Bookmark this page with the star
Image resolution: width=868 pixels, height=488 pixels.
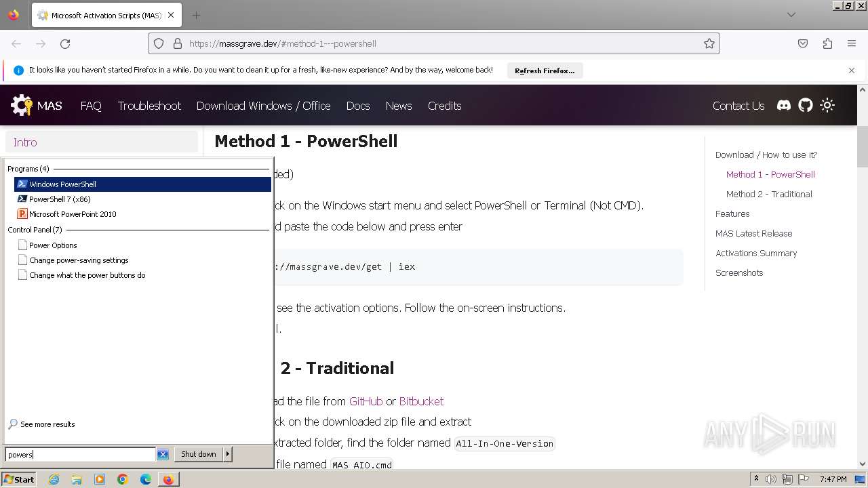coord(709,43)
